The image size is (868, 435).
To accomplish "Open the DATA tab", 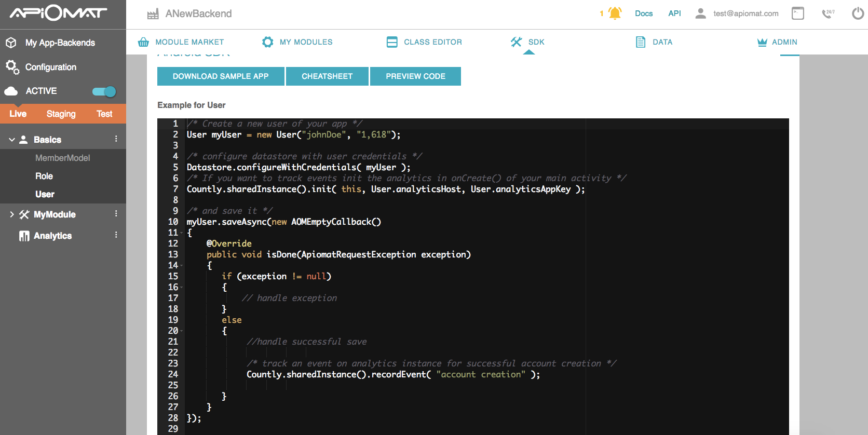I will pos(654,42).
